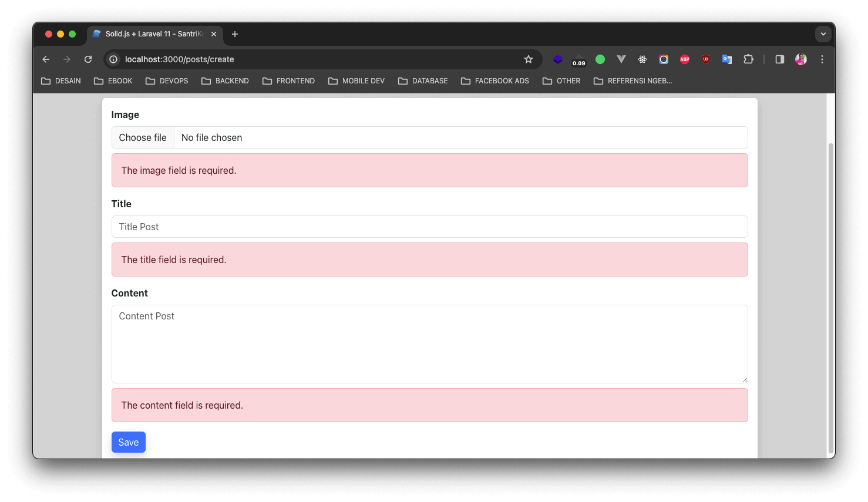Viewport: 868px width, 502px height.
Task: Open the React devtools extension icon
Action: [x=642, y=59]
